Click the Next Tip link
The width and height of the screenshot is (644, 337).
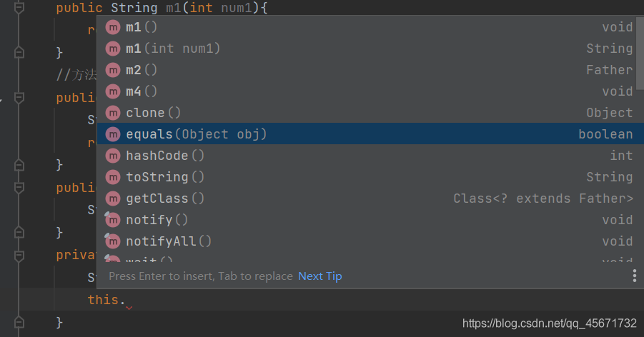(x=319, y=276)
